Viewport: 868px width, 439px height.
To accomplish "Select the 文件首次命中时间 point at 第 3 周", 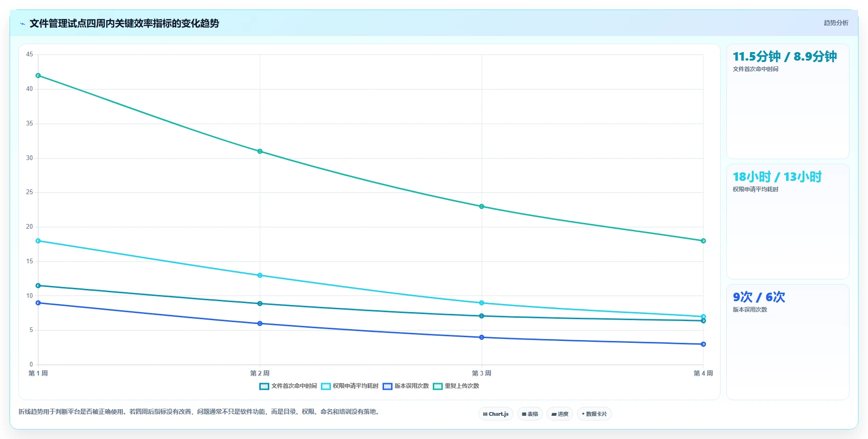I will click(482, 316).
